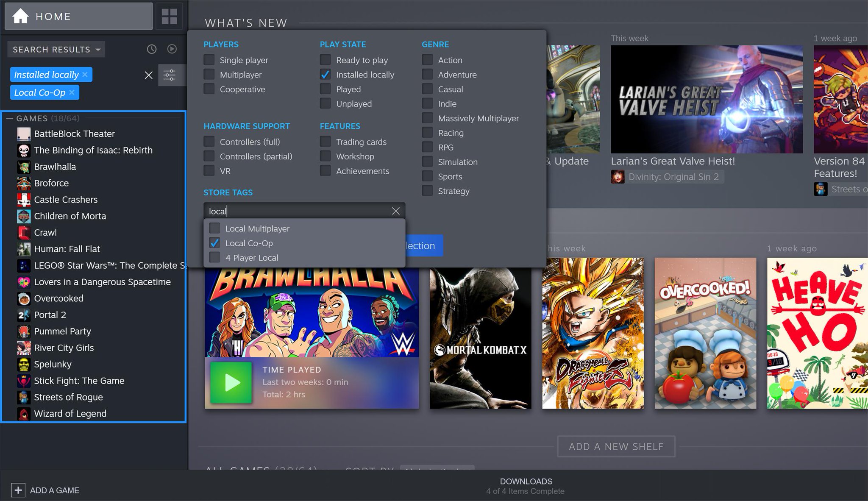Remove the Local Co-Op filter chip
Viewport: 868px width, 501px height.
pyautogui.click(x=72, y=92)
